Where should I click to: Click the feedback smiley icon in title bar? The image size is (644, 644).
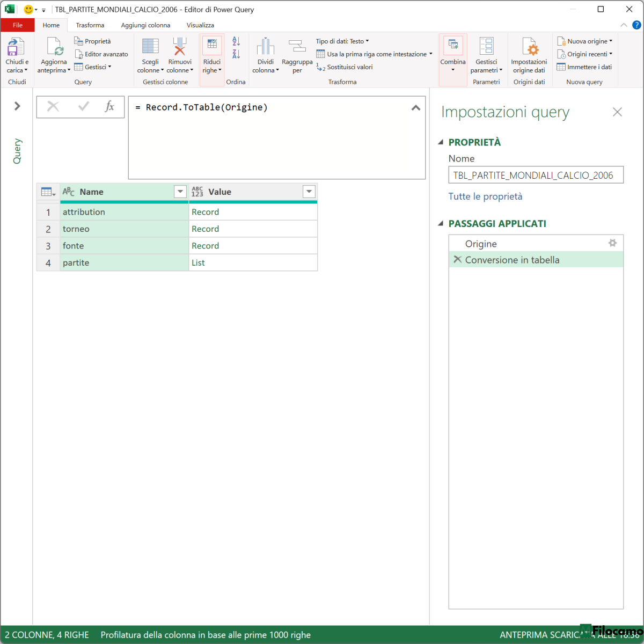(x=28, y=9)
